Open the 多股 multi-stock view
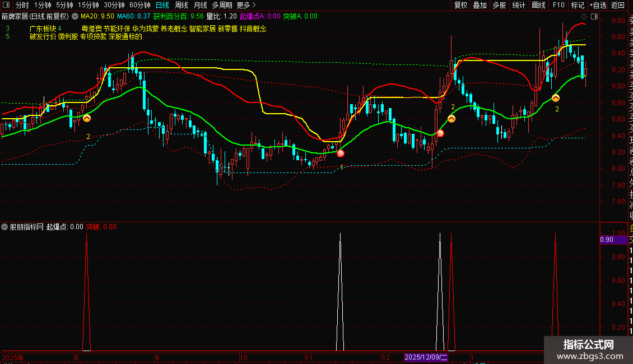The height and width of the screenshot is (364, 633). pyautogui.click(x=499, y=5)
